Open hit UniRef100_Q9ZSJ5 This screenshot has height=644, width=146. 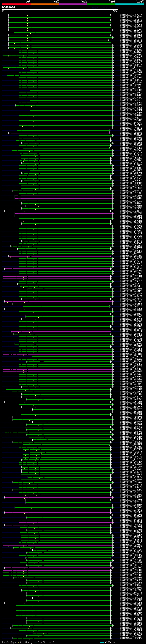tap(131, 20)
